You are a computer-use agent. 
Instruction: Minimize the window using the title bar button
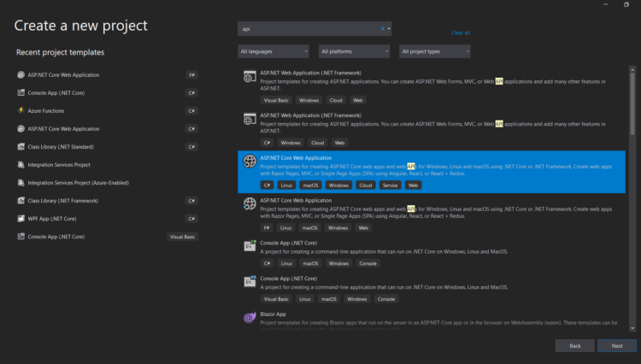click(x=605, y=4)
